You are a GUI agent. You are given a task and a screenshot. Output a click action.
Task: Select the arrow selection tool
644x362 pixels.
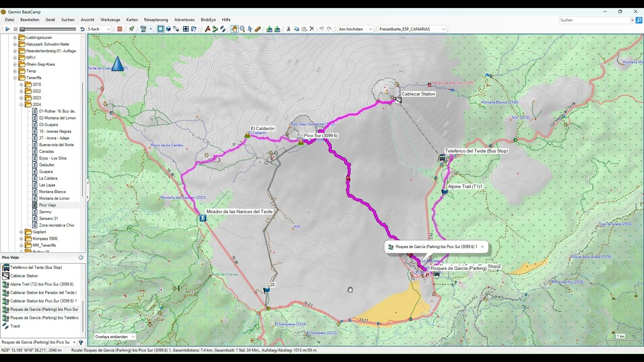(250, 29)
